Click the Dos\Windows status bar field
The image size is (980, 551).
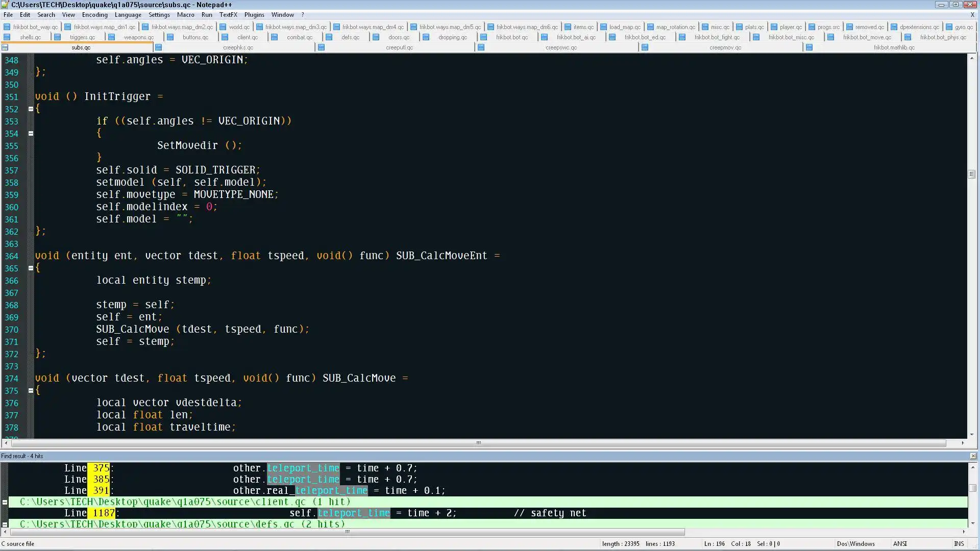(855, 544)
